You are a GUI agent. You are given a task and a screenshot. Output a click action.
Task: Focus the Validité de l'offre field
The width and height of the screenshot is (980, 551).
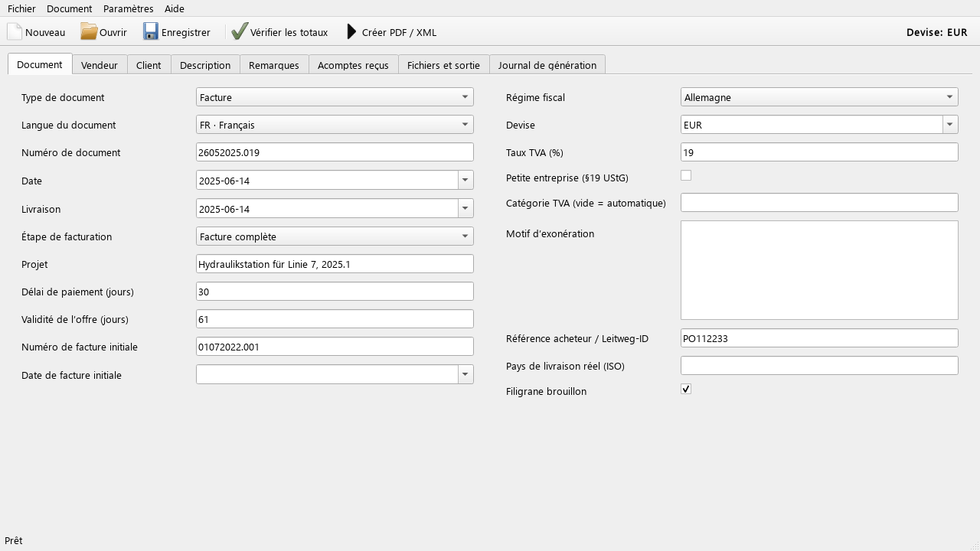[335, 319]
